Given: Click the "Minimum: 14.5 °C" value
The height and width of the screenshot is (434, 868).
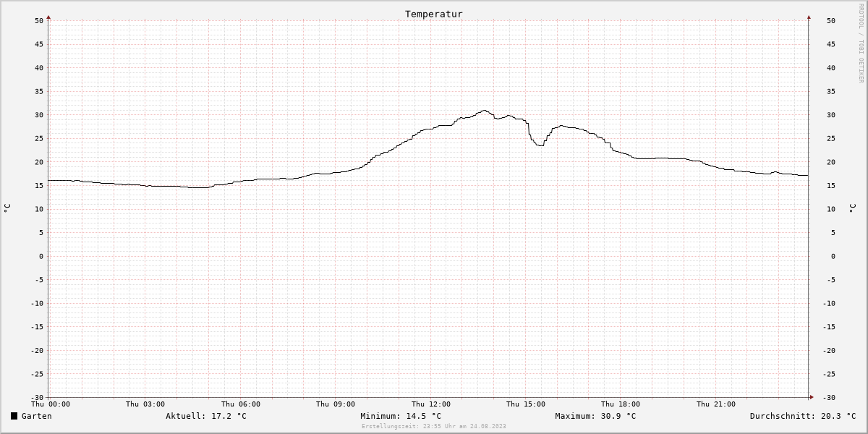Looking at the screenshot, I should (401, 416).
